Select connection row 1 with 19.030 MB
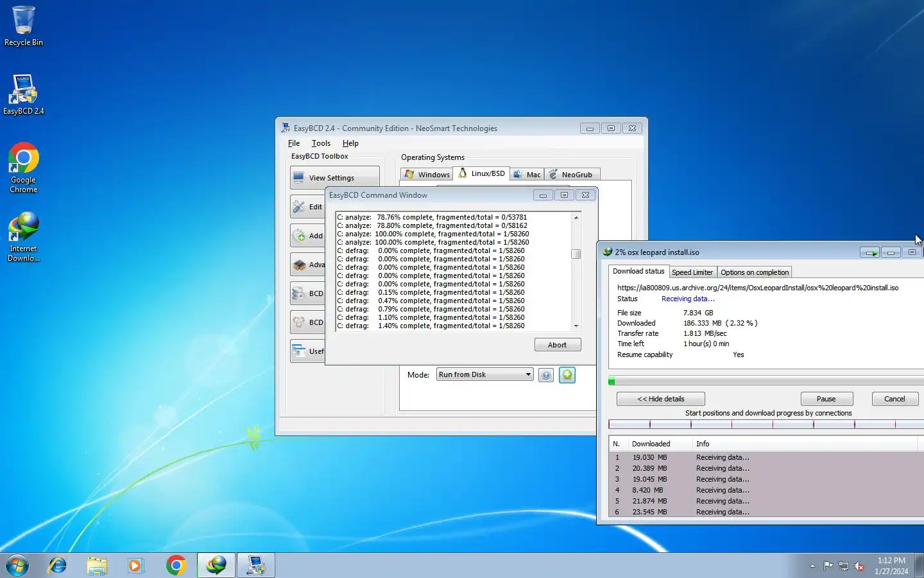 pyautogui.click(x=766, y=457)
